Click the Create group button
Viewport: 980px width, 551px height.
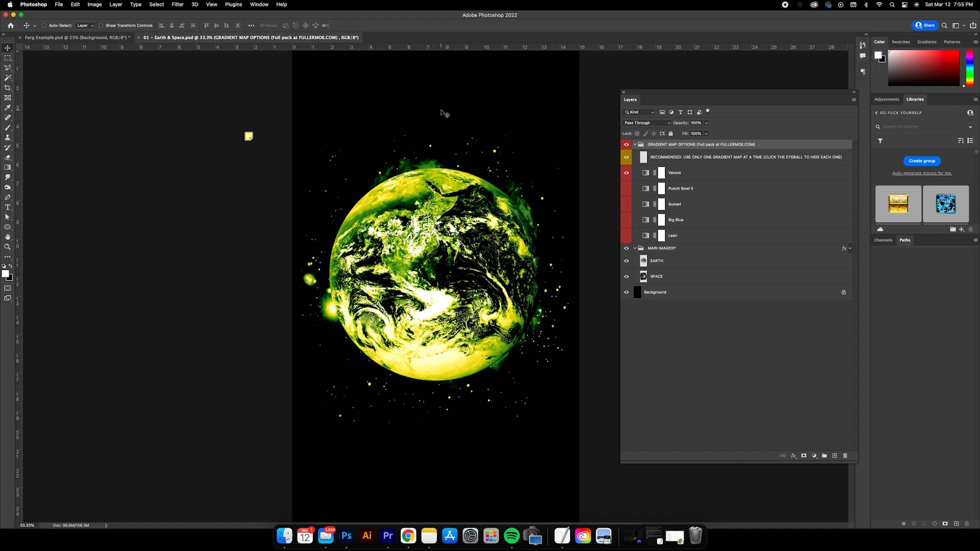pos(922,161)
